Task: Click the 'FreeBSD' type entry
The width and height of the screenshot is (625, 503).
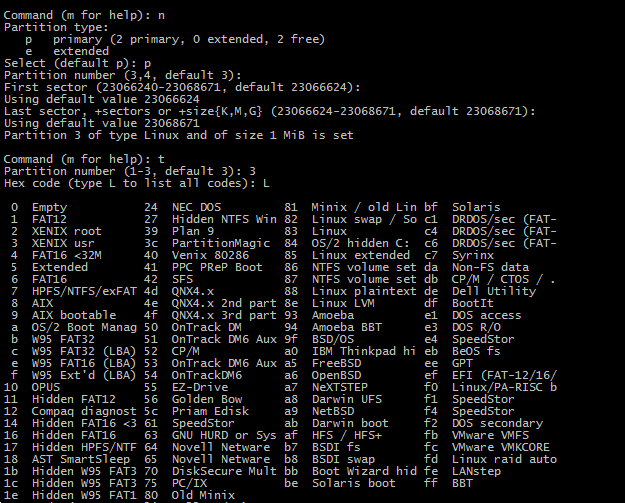Action: coord(336,363)
